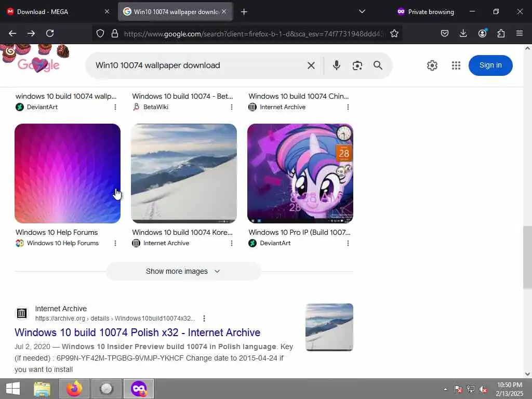This screenshot has width=532, height=399.
Task: Open a new tab with plus button
Action: click(244, 12)
